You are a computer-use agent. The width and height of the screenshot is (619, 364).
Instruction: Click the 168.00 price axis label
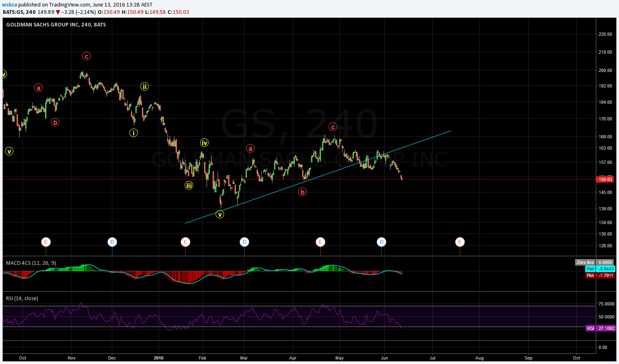click(x=605, y=137)
